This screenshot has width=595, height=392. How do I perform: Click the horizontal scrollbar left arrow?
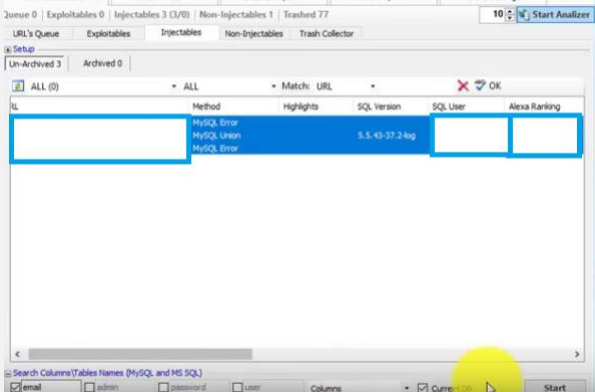(x=17, y=354)
